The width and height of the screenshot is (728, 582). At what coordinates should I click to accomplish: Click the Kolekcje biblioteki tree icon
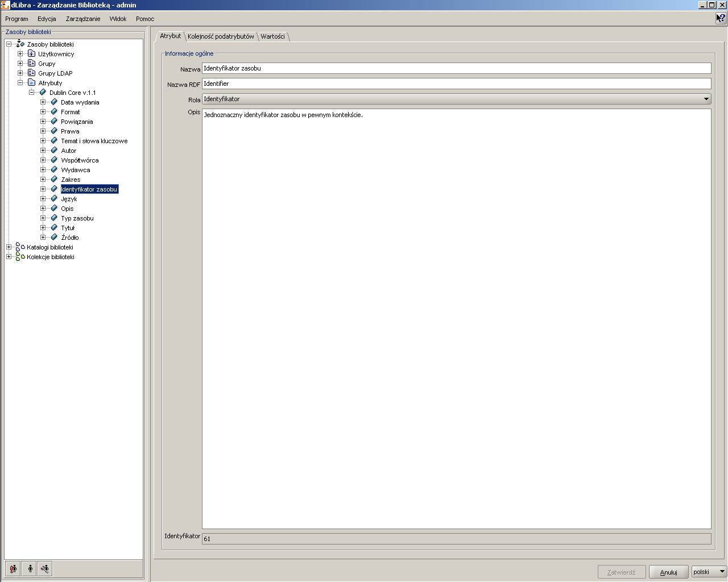[x=20, y=257]
